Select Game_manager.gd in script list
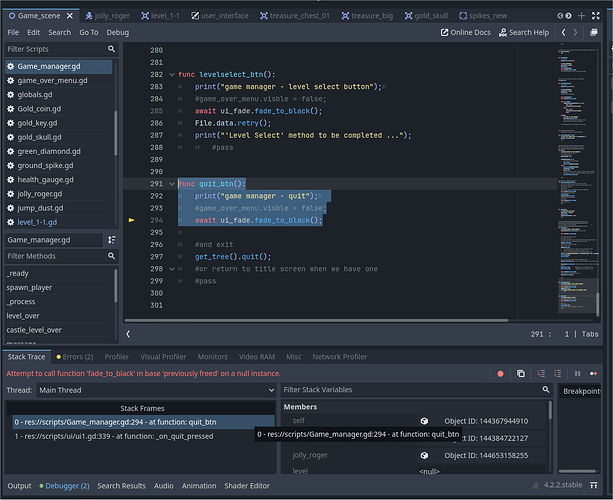Viewport: 613px width, 500px height. [59, 66]
